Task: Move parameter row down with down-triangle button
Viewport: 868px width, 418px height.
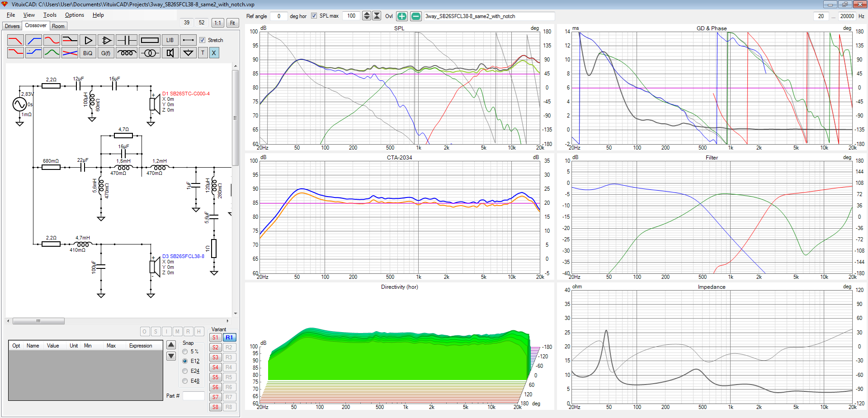Action: [x=171, y=356]
